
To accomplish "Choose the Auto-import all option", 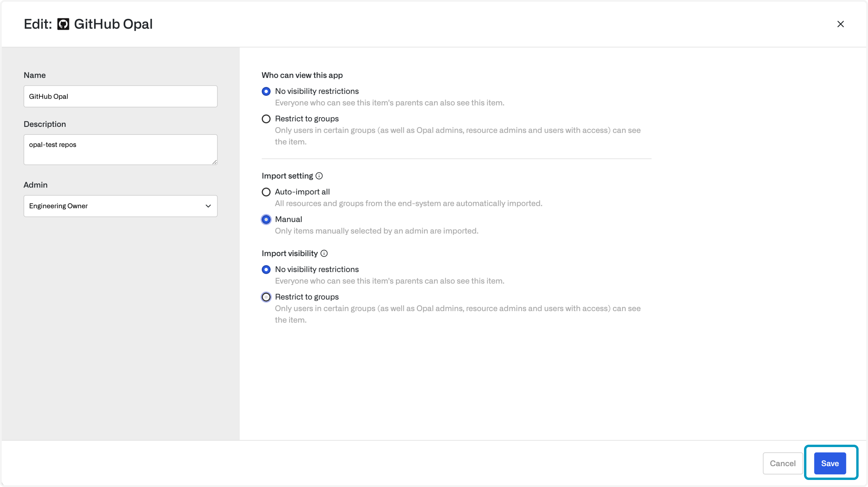I will point(266,192).
